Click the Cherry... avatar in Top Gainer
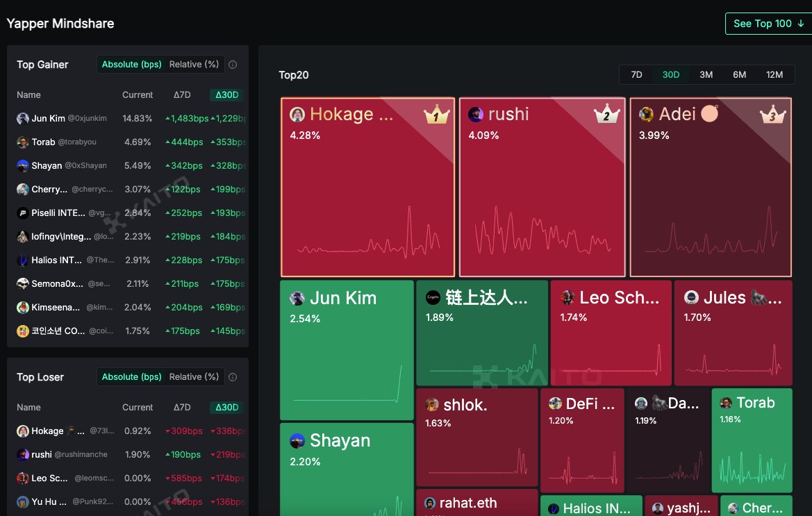The width and height of the screenshot is (812, 516). click(23, 190)
